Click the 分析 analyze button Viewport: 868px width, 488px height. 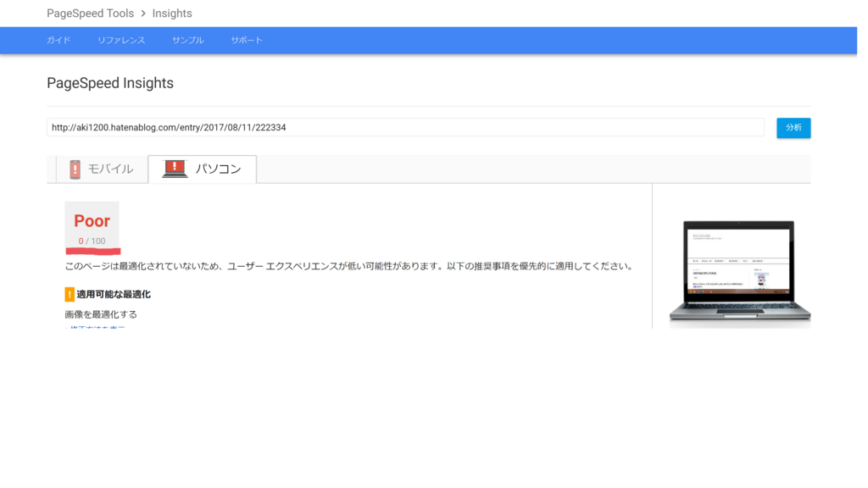[793, 128]
